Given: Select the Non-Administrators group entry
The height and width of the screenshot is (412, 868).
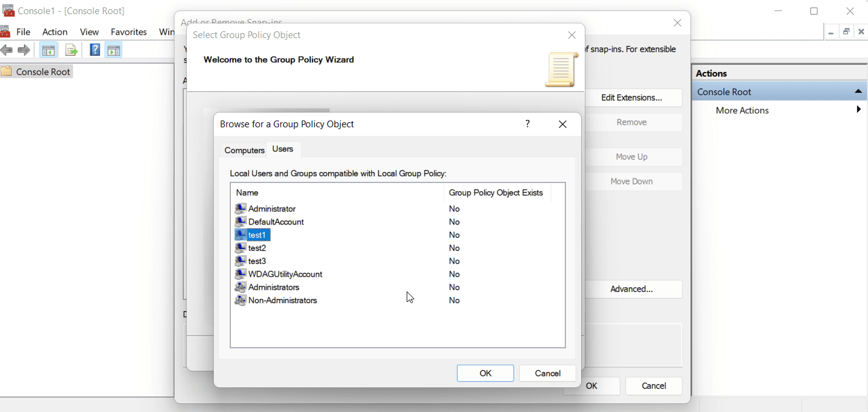Looking at the screenshot, I should [283, 300].
